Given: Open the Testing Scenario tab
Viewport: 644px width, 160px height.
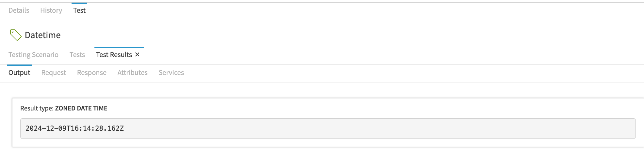Looking at the screenshot, I should (33, 55).
